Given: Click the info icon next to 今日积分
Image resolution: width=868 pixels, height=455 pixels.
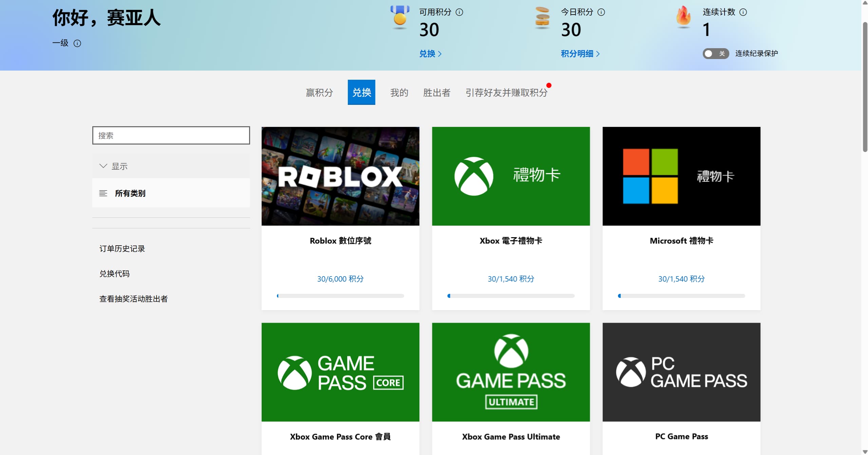Looking at the screenshot, I should (601, 12).
